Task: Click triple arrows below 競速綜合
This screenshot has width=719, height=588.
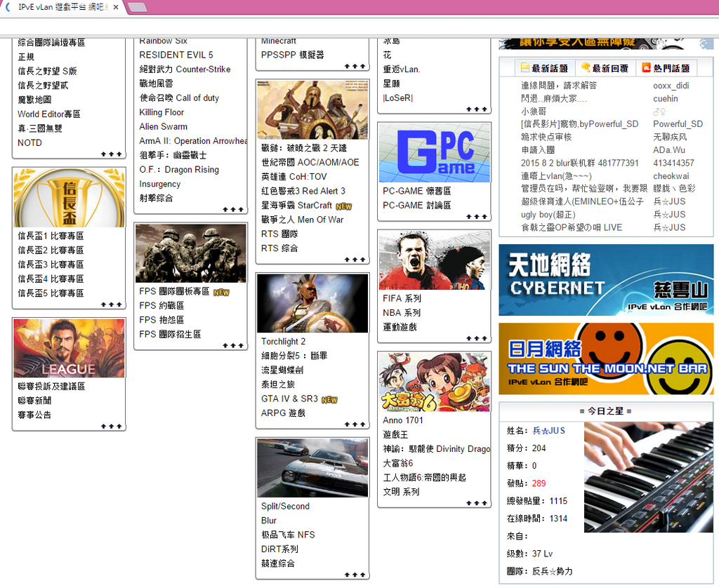Action: 355,575
